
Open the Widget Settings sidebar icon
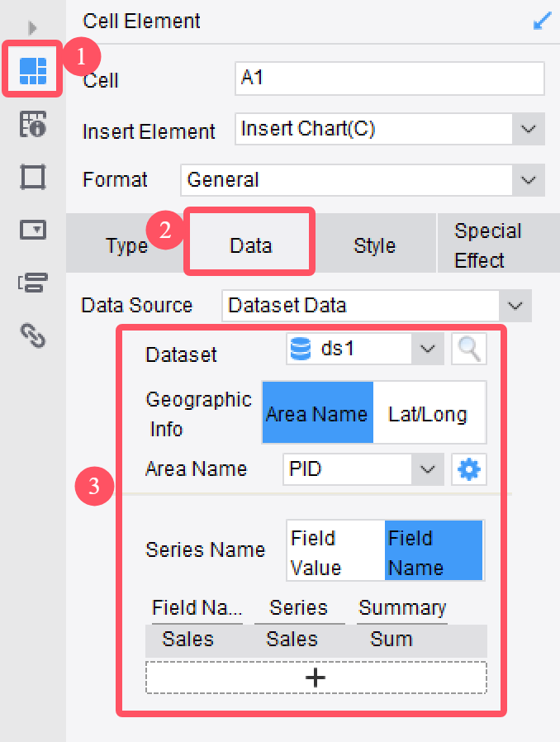pos(33,230)
